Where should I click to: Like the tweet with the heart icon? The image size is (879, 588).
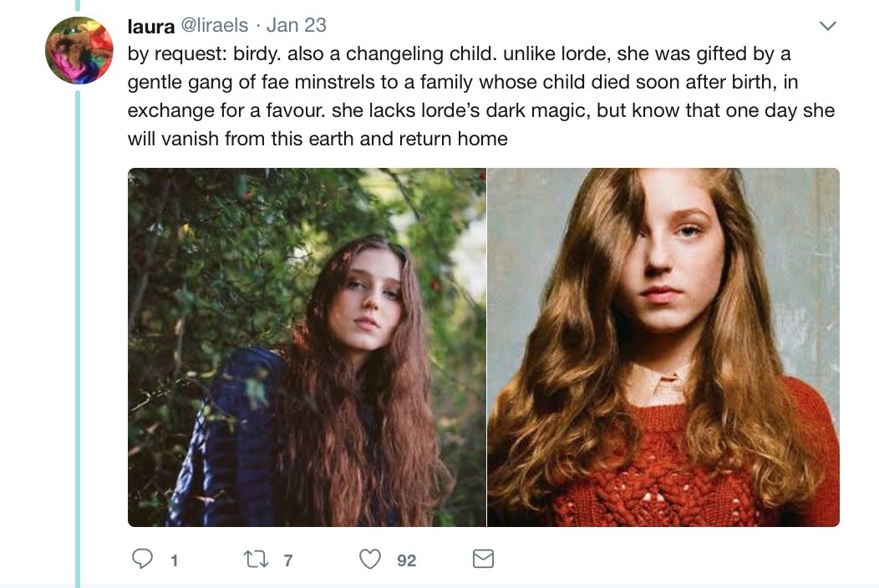point(369,559)
